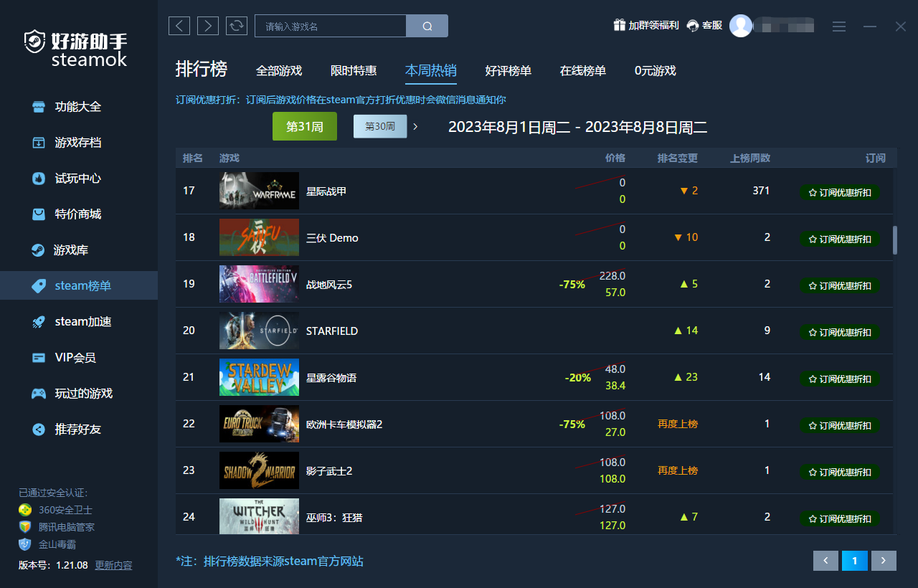Open the Stardew Valley game thumbnail
Screen dimensions: 918x588
click(259, 377)
